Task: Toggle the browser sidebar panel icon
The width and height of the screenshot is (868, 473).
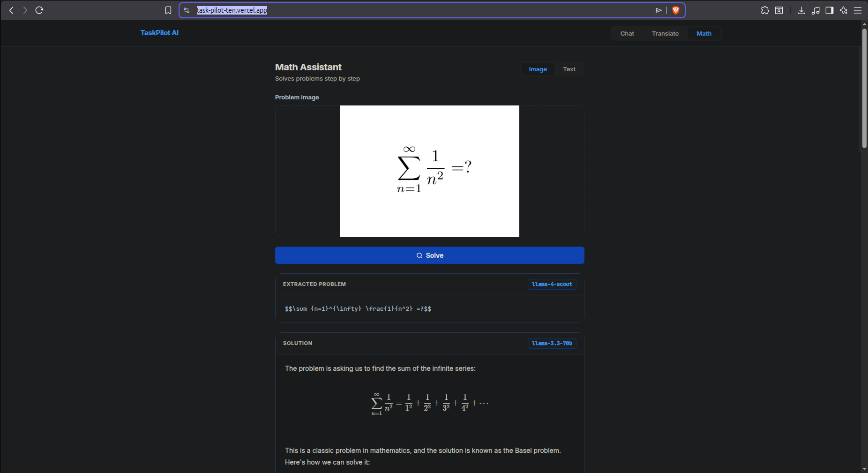Action: [x=830, y=10]
